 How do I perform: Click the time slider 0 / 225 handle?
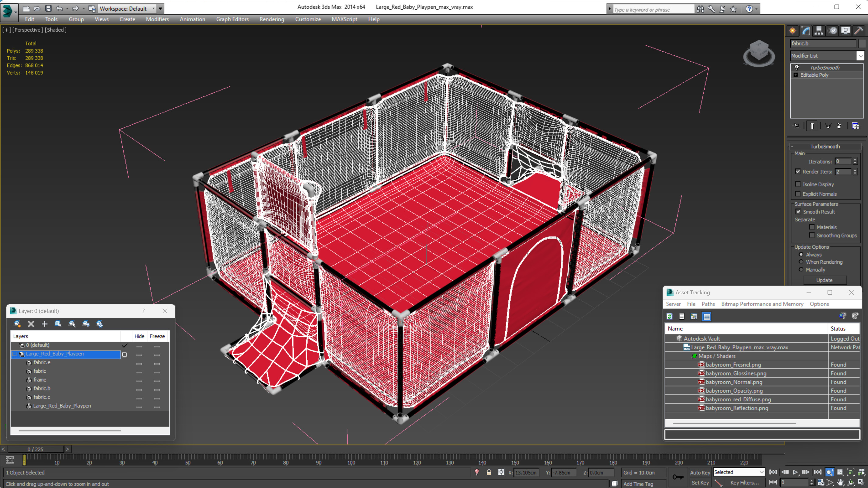tap(35, 449)
